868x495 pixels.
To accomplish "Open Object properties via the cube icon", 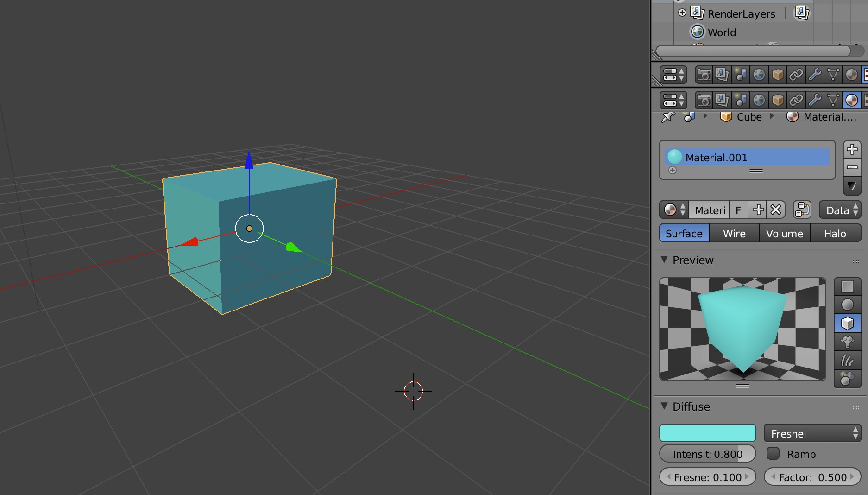I will (x=778, y=100).
